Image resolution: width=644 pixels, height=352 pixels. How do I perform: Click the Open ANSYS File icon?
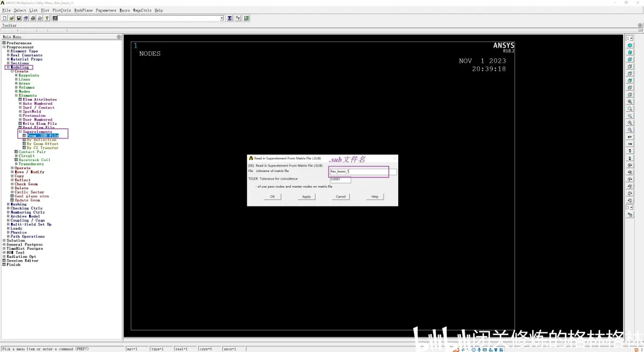(x=11, y=18)
